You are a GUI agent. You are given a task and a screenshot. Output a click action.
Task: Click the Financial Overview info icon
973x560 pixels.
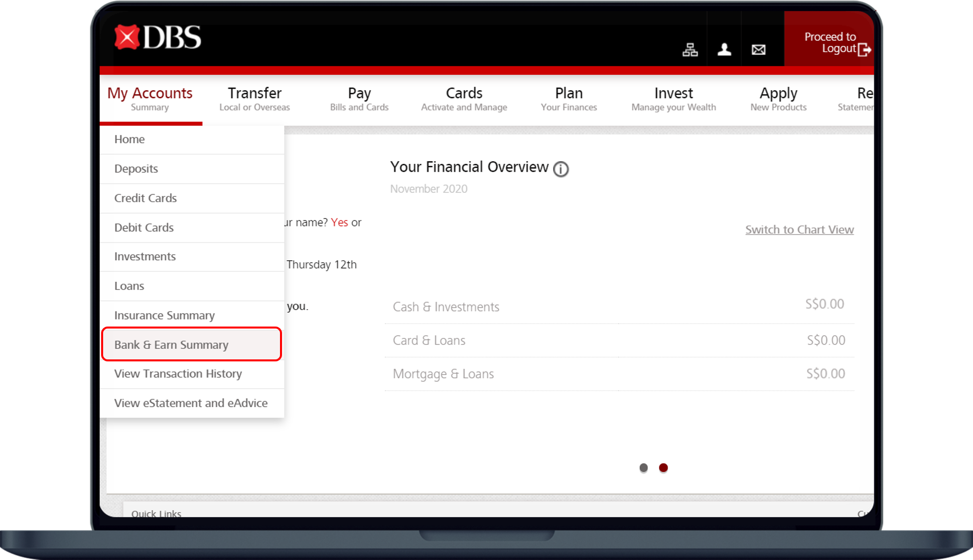pos(560,169)
